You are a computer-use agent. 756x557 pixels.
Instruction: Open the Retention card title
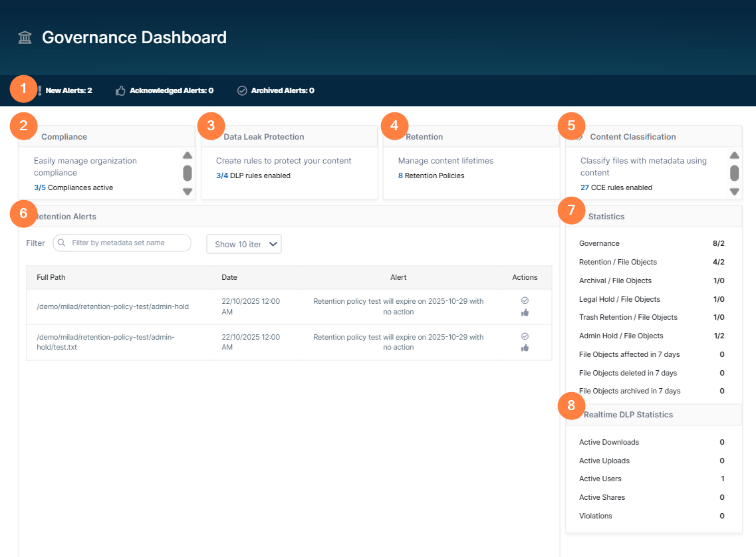424,137
